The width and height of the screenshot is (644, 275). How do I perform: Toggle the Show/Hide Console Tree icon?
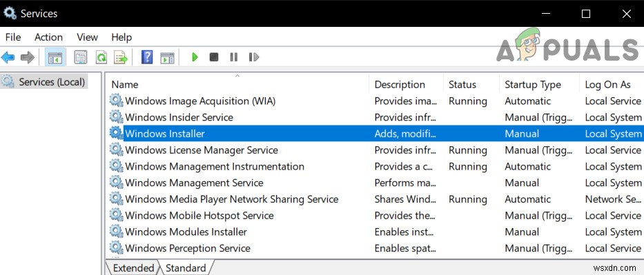(x=55, y=57)
